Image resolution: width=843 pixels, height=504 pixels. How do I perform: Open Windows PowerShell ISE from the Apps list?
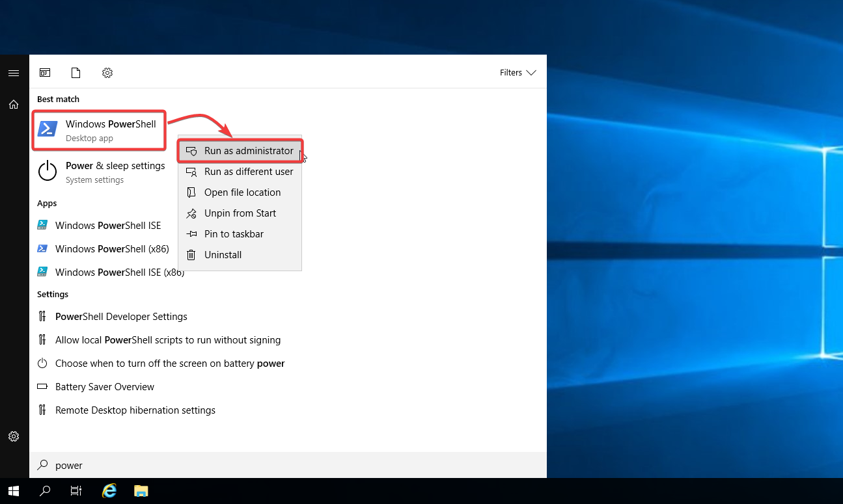click(107, 225)
